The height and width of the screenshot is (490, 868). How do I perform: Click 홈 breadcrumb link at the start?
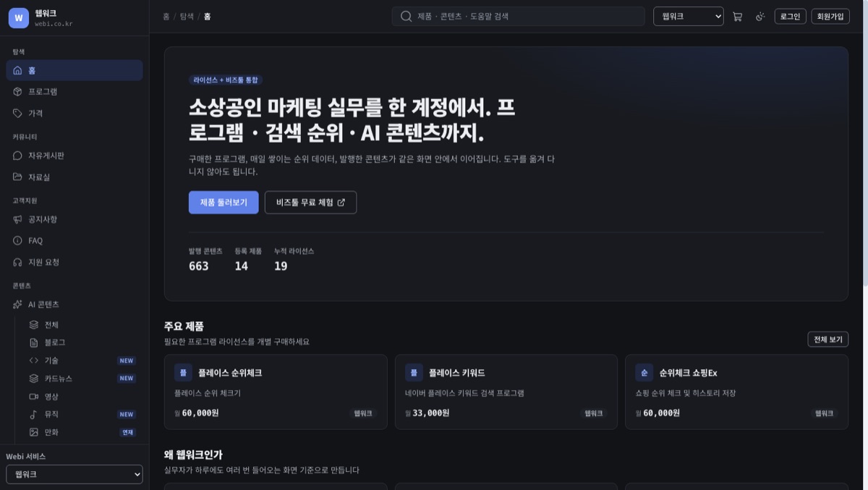pos(166,16)
